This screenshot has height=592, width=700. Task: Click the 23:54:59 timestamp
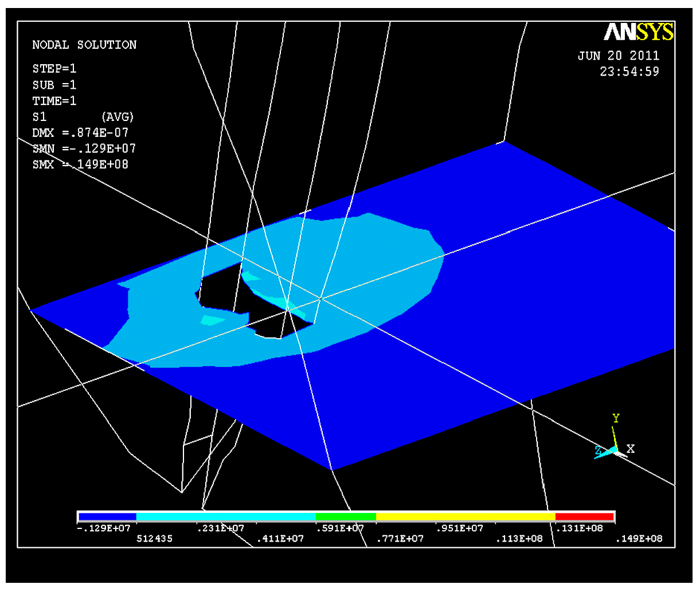(x=629, y=72)
